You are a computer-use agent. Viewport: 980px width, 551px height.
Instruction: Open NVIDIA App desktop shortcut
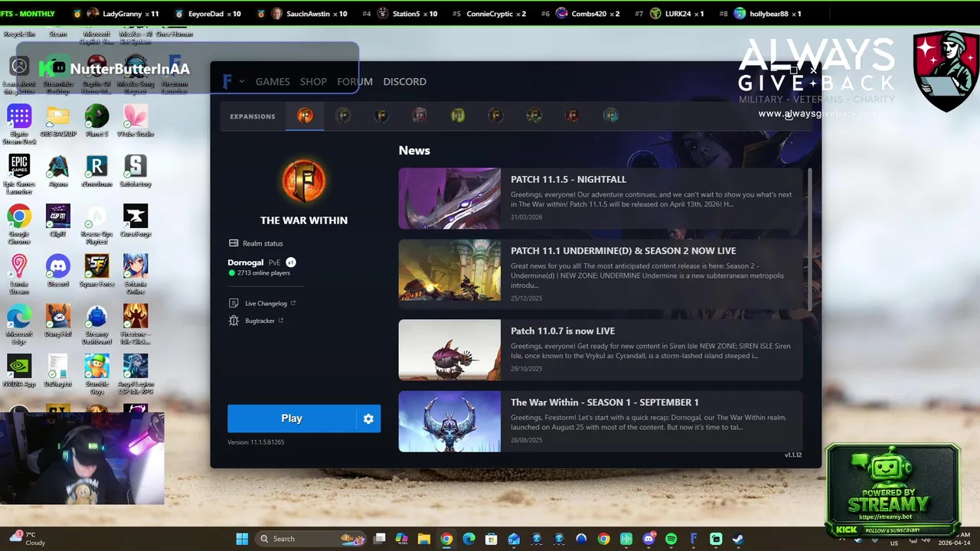tap(19, 371)
